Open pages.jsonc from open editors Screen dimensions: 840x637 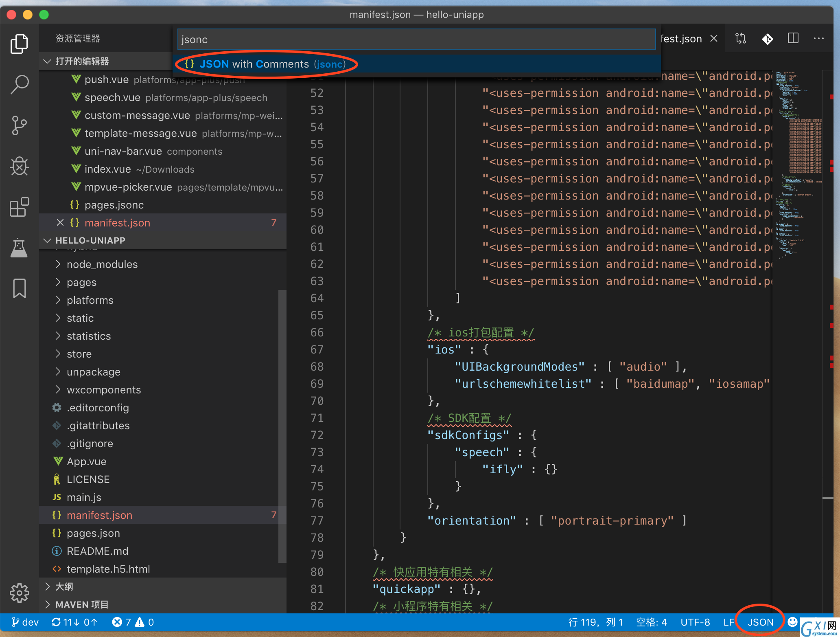pyautogui.click(x=163, y=205)
